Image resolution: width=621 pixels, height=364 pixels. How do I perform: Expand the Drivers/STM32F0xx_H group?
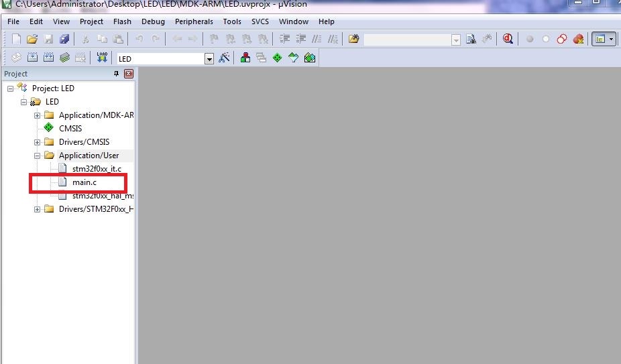pyautogui.click(x=38, y=209)
